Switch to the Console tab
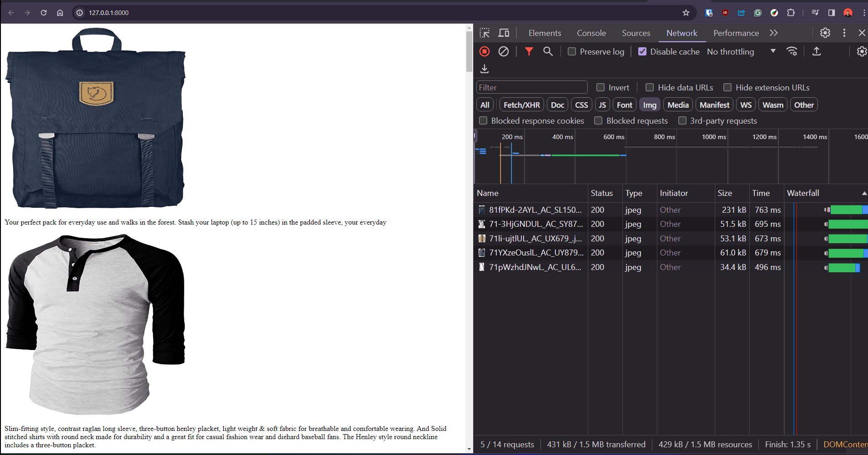 tap(591, 33)
